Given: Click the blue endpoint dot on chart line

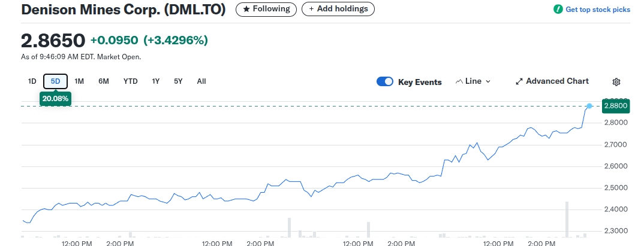Looking at the screenshot, I should (589, 106).
